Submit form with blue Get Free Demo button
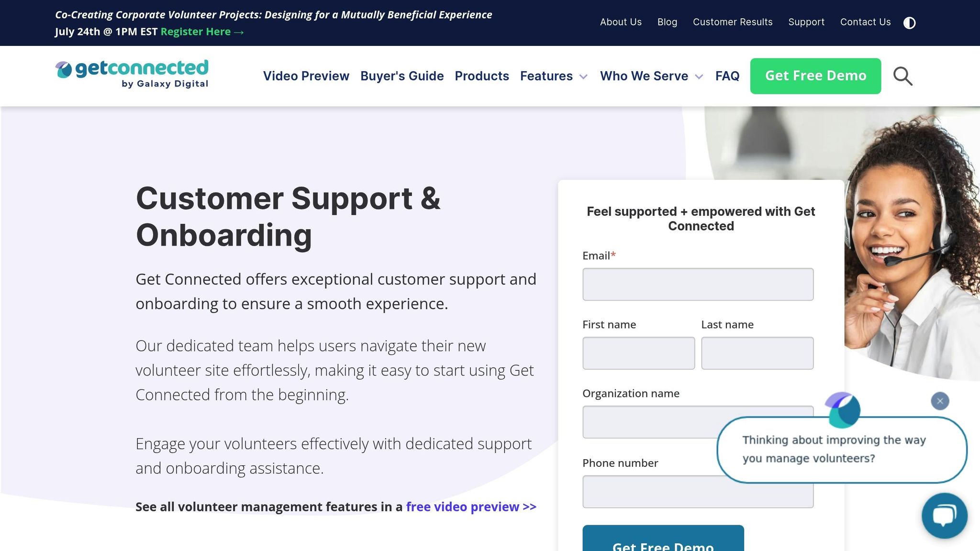 663,539
